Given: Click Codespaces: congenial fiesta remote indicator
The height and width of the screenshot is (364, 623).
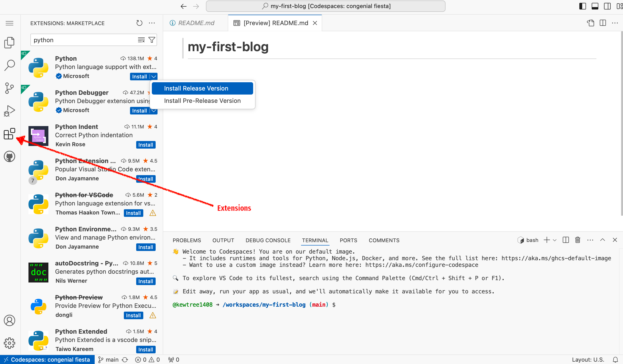Looking at the screenshot, I should tap(47, 359).
